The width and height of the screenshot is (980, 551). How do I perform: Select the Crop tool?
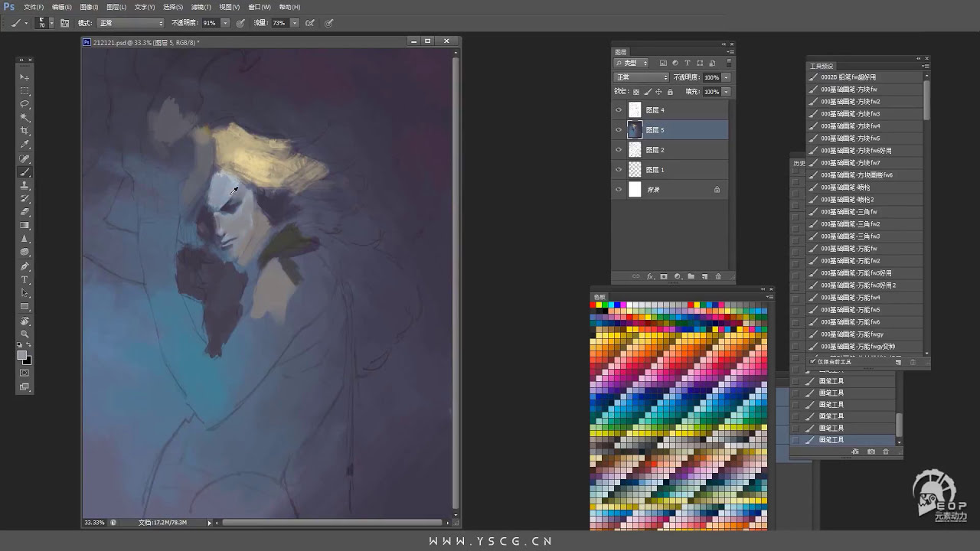pos(24,132)
